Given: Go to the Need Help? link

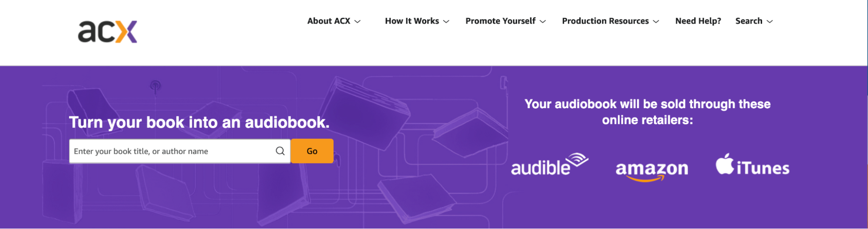Looking at the screenshot, I should click(x=698, y=21).
